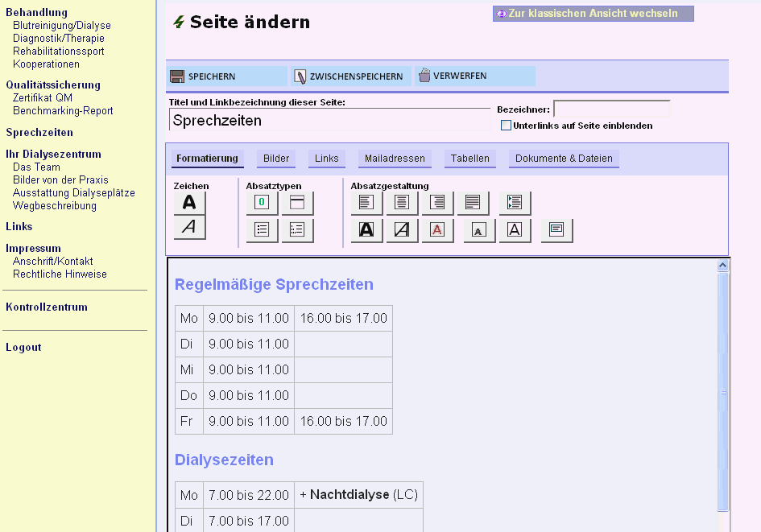Open the Dokumente & Dateien tab
This screenshot has width=761, height=532.
[x=564, y=159]
